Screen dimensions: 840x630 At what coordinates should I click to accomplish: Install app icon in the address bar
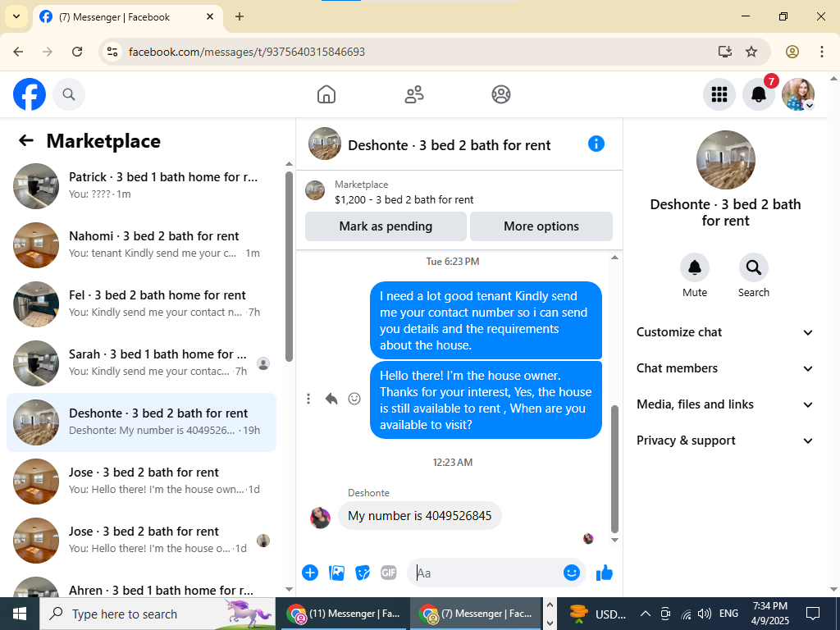[725, 52]
